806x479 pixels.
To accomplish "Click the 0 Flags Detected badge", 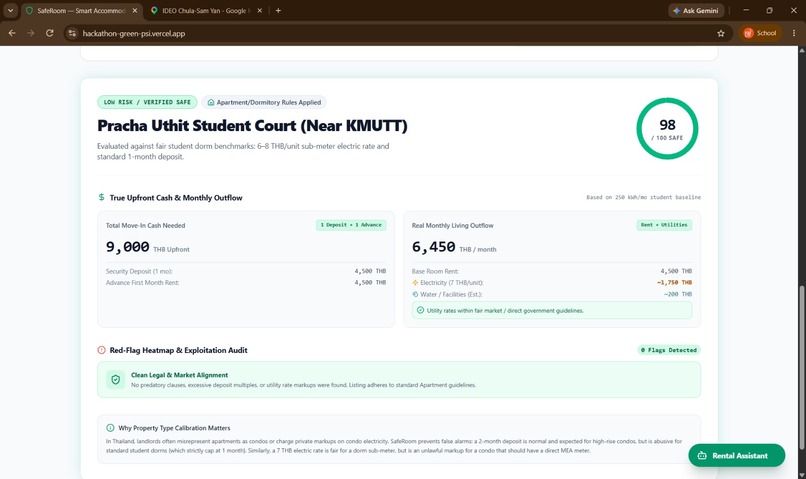I will (669, 350).
